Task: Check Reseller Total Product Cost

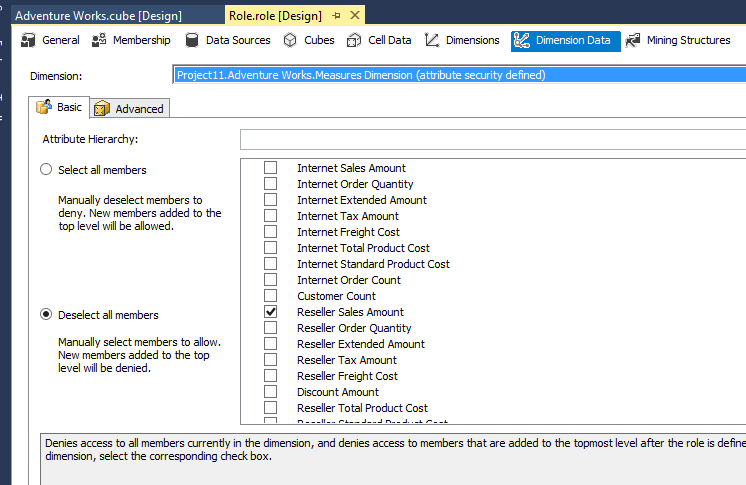Action: (270, 407)
